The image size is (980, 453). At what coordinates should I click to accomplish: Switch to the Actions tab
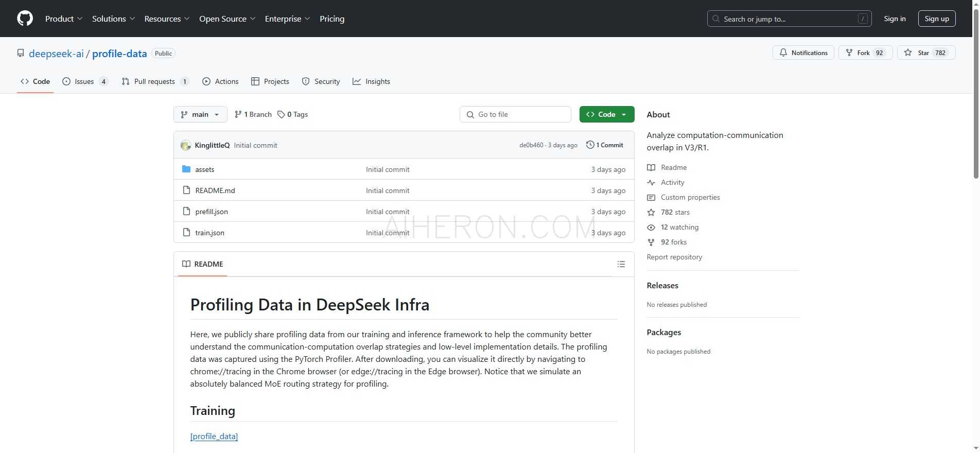click(220, 81)
